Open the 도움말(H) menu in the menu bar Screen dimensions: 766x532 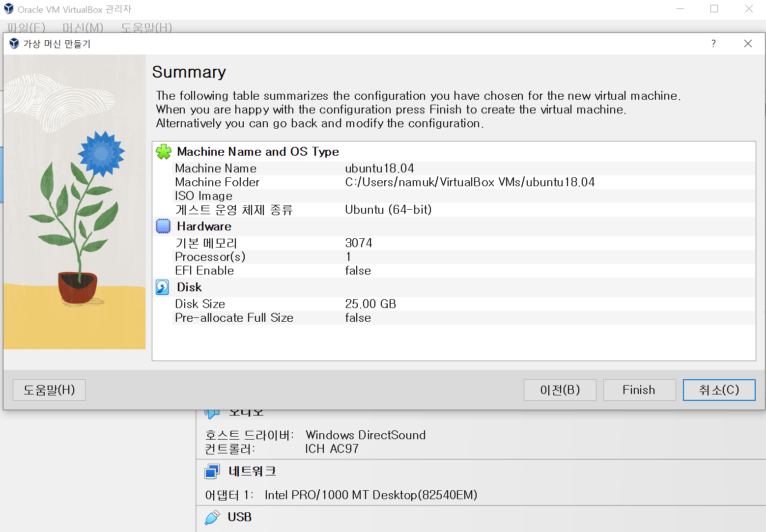pos(146,28)
